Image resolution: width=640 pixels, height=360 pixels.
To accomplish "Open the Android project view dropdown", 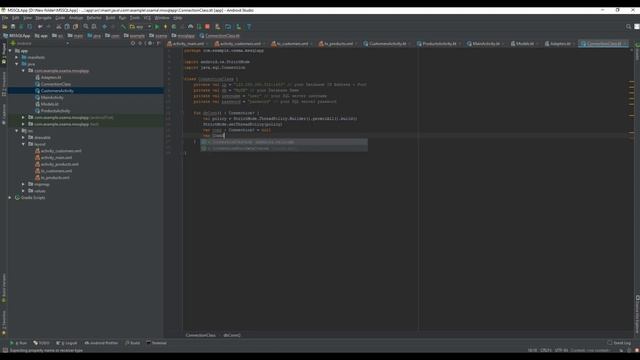I will pos(40,43).
